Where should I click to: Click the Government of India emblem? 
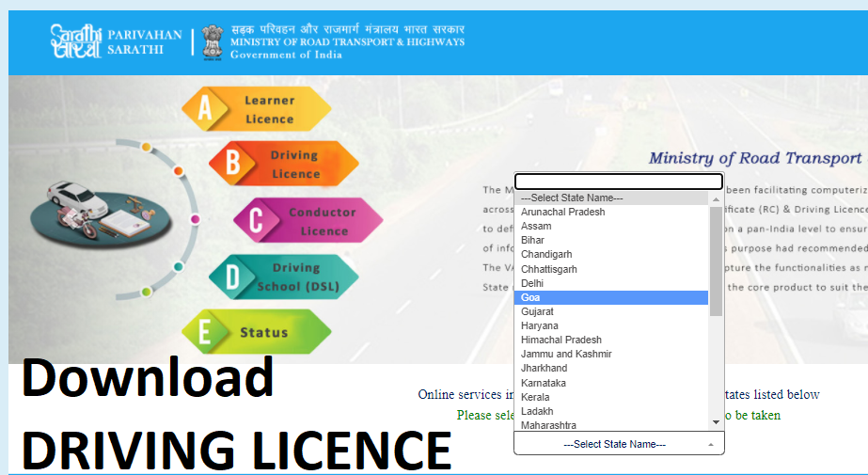213,41
